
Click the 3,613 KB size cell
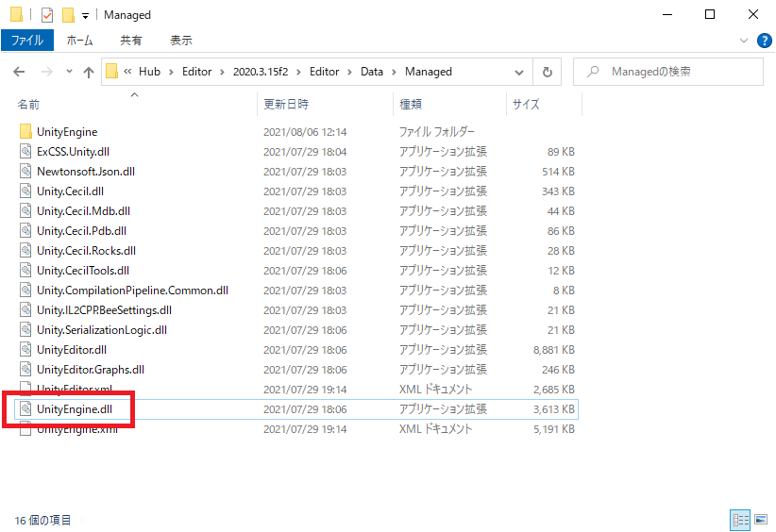554,408
